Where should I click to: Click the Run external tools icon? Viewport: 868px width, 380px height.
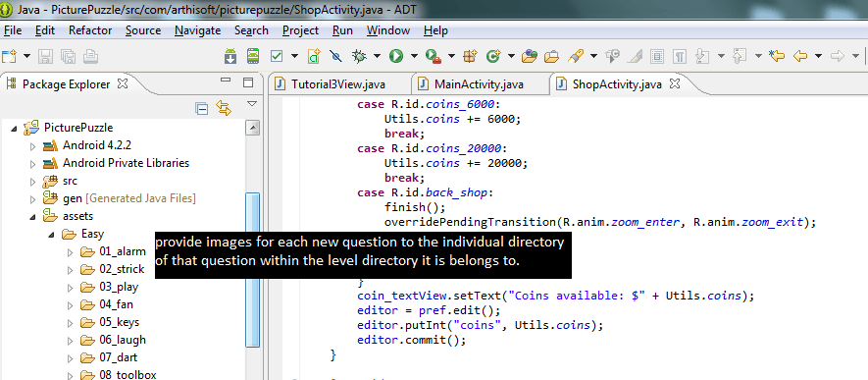click(x=433, y=56)
